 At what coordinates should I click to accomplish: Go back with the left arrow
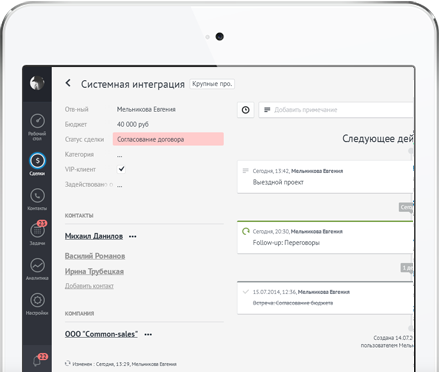point(68,83)
